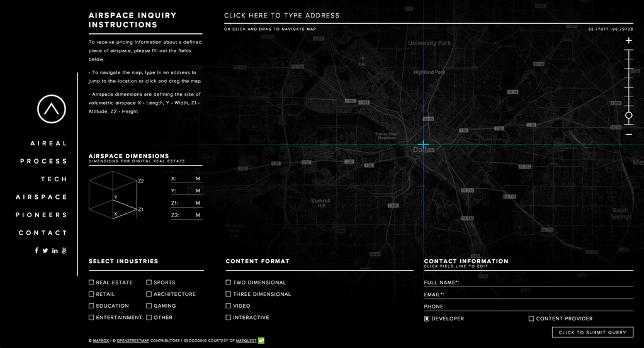Check the Other industry checkbox

coord(149,317)
